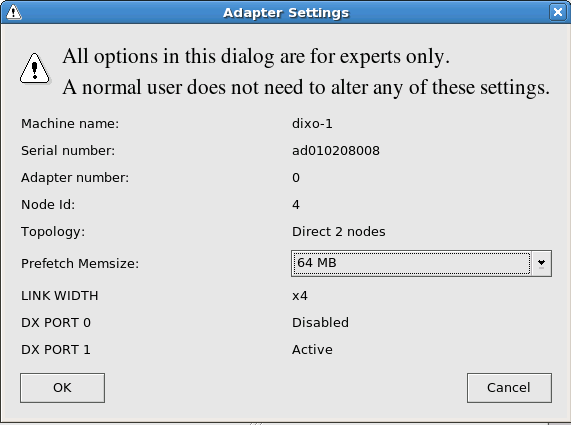Click the Topology label
Image resolution: width=571 pixels, height=425 pixels.
[x=53, y=232]
